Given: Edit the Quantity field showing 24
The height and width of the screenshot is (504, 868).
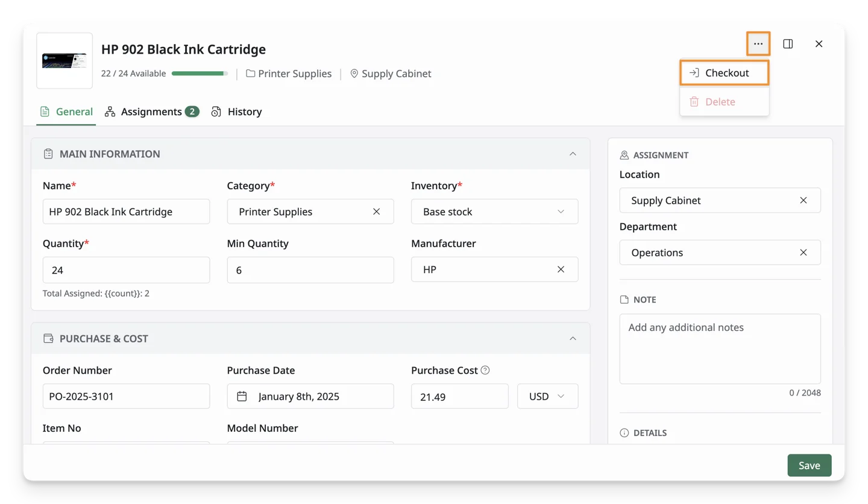Looking at the screenshot, I should 127,270.
